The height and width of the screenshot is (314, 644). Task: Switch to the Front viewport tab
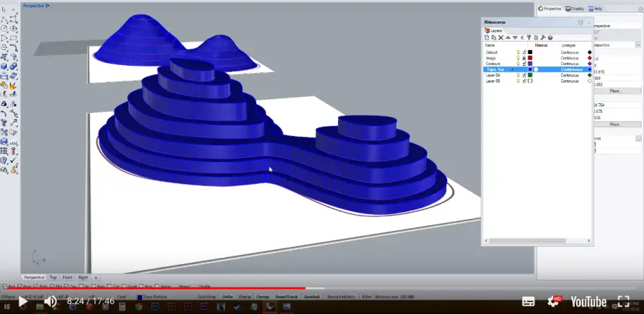pos(67,277)
